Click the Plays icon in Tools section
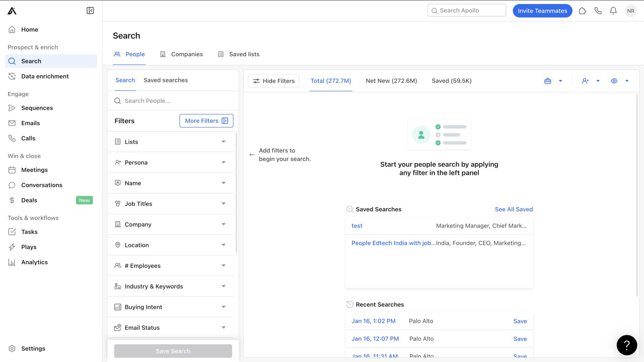The width and height of the screenshot is (644, 362). click(12, 247)
